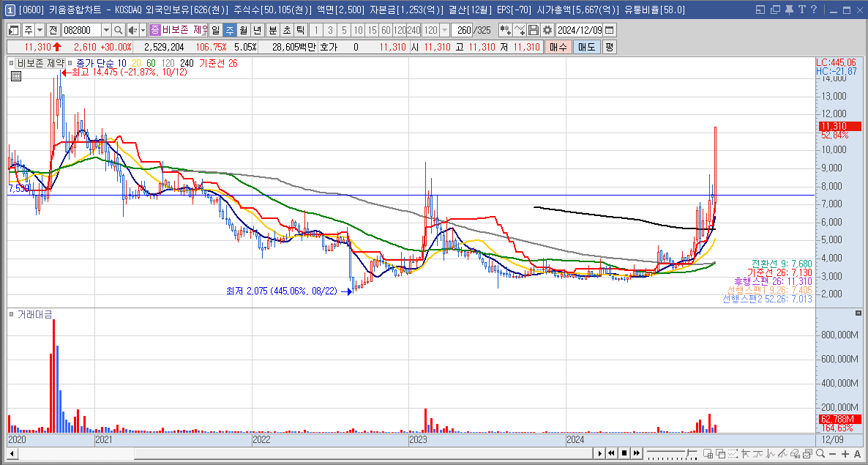Select the 60 interval tab
Screen dimensions: 868x465
[x=386, y=31]
